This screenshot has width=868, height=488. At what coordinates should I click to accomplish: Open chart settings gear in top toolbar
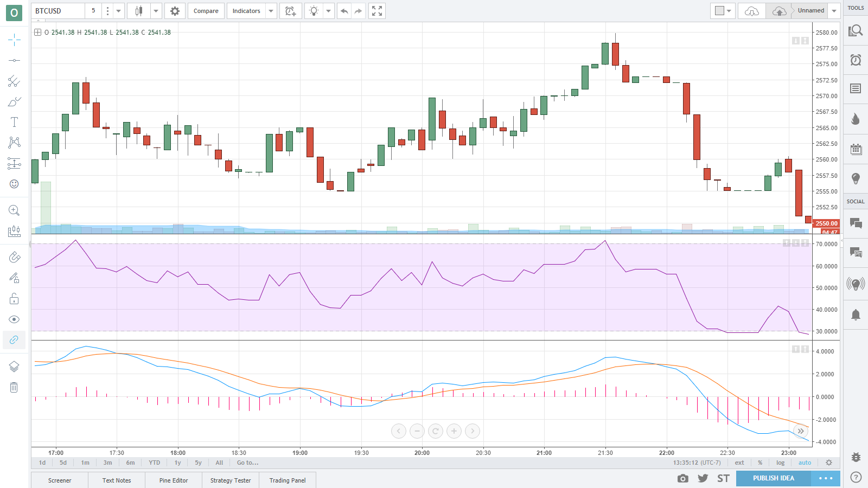point(175,11)
